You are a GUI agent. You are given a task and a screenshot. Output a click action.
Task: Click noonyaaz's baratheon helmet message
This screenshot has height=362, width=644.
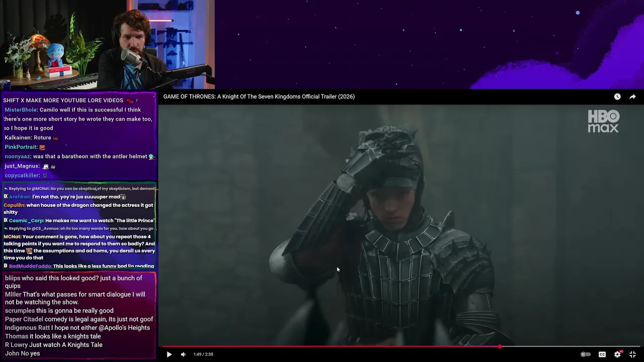(79, 156)
